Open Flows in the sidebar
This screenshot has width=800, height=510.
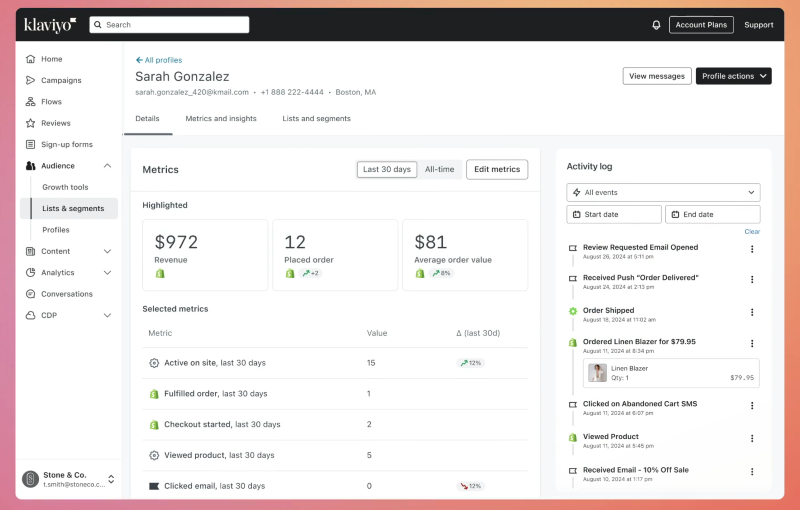pos(51,102)
